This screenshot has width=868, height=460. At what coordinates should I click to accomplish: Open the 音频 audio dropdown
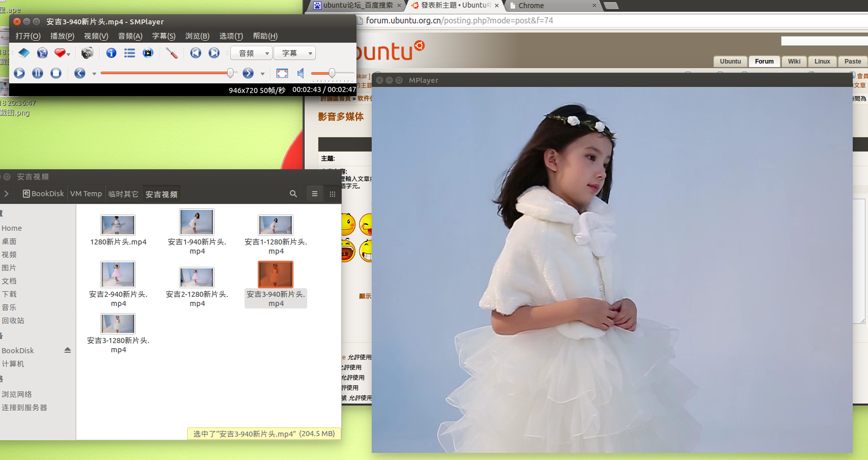252,53
